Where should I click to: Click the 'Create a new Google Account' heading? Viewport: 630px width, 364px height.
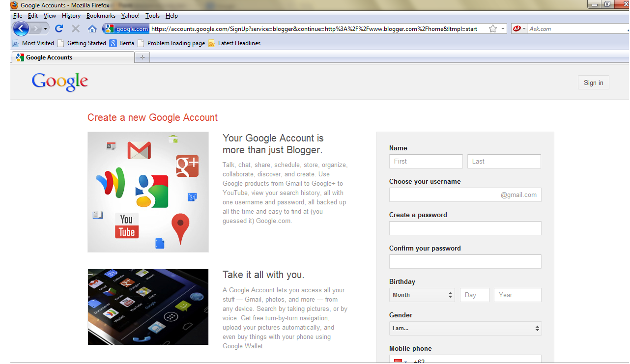152,117
